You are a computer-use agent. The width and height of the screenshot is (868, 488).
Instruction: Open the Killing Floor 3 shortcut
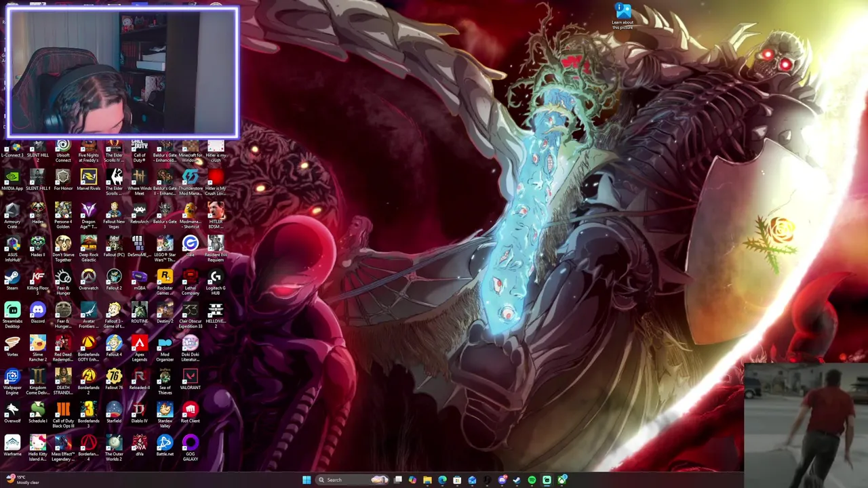pyautogui.click(x=37, y=283)
